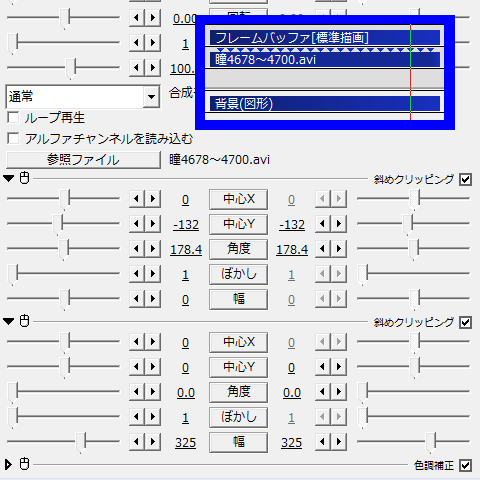Decrease the -132 中心Y end value with the left arrow
The image size is (480, 480).
click(322, 224)
